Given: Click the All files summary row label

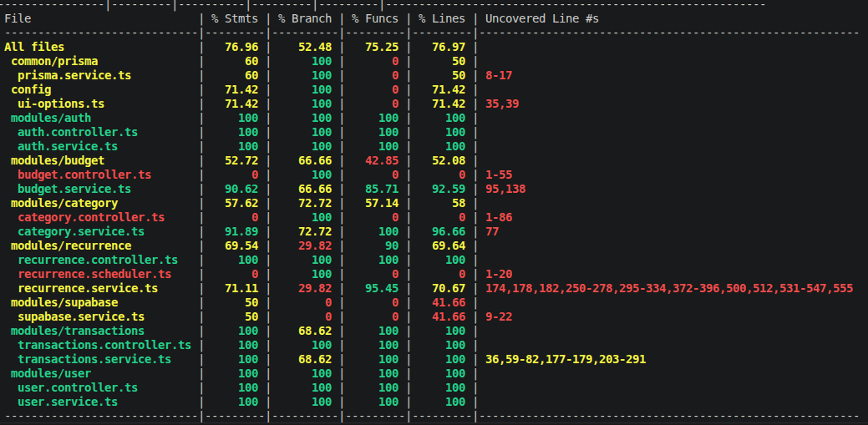Looking at the screenshot, I should pyautogui.click(x=34, y=47).
